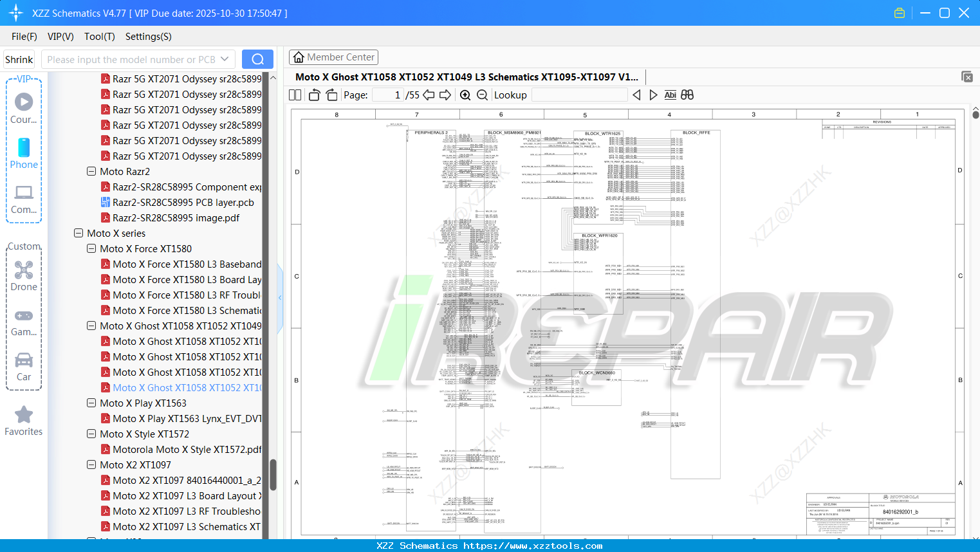Zoom out of the schematic page
The width and height of the screenshot is (980, 552).
(481, 95)
